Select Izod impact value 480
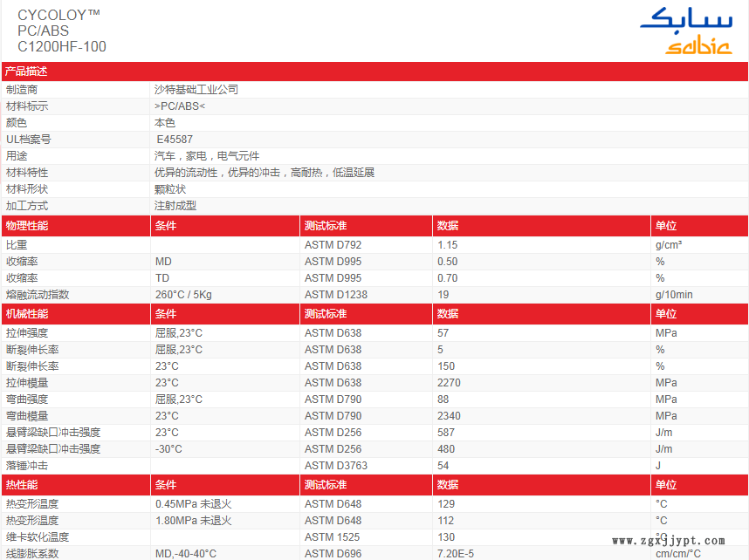749x560 pixels. 446,449
